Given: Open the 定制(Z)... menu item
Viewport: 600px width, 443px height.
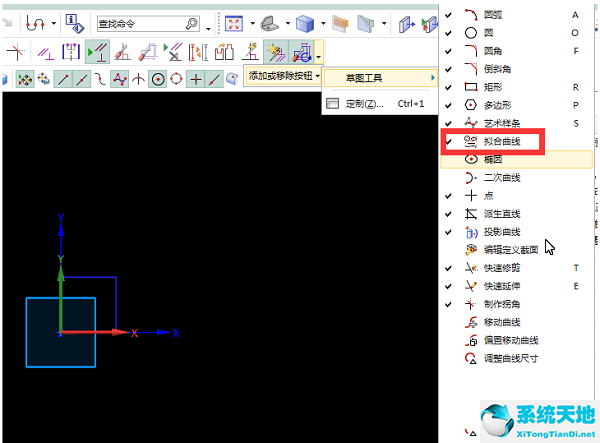Looking at the screenshot, I should (380, 104).
